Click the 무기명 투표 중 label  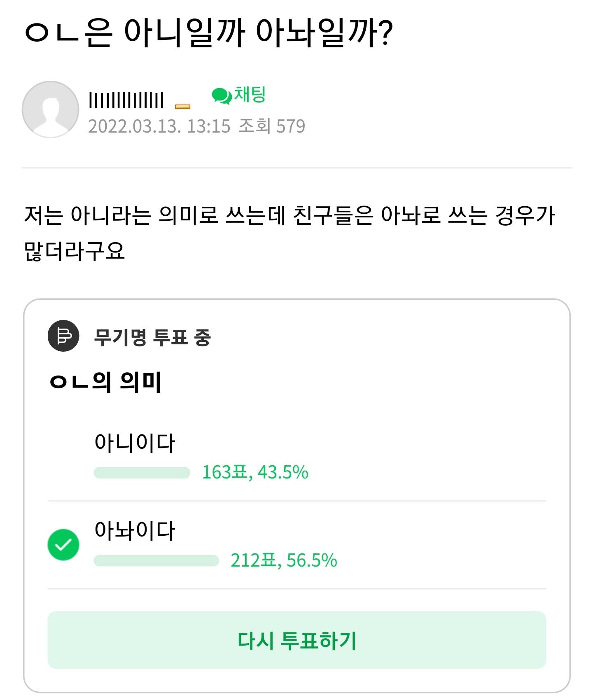click(x=152, y=337)
